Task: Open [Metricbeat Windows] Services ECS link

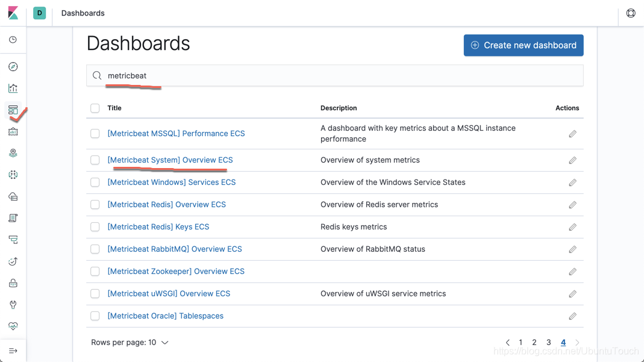Action: 172,183
